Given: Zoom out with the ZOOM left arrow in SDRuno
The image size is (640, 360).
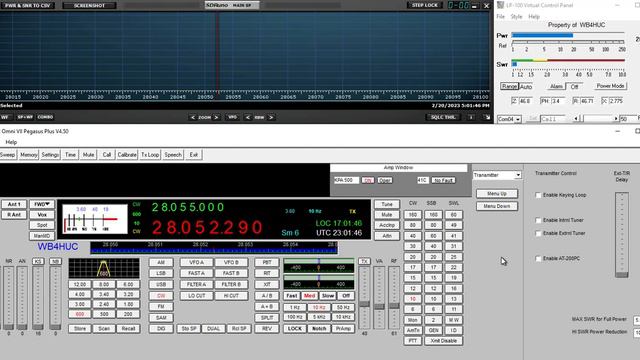Looking at the screenshot, I should (x=193, y=118).
